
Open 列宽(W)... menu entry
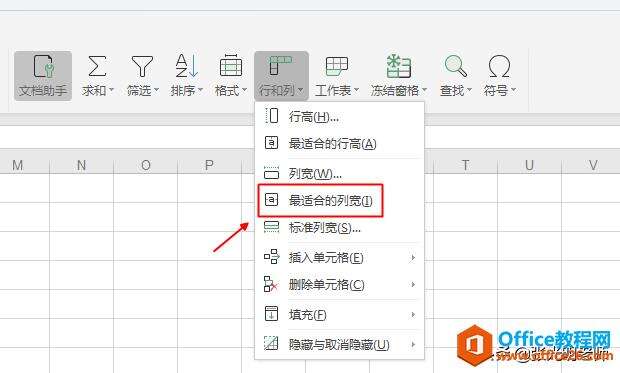340,173
